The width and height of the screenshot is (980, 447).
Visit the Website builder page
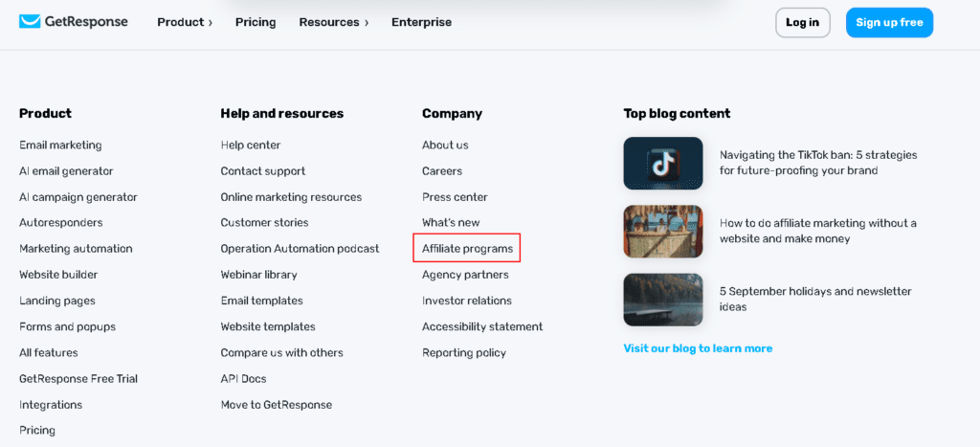[x=58, y=275]
